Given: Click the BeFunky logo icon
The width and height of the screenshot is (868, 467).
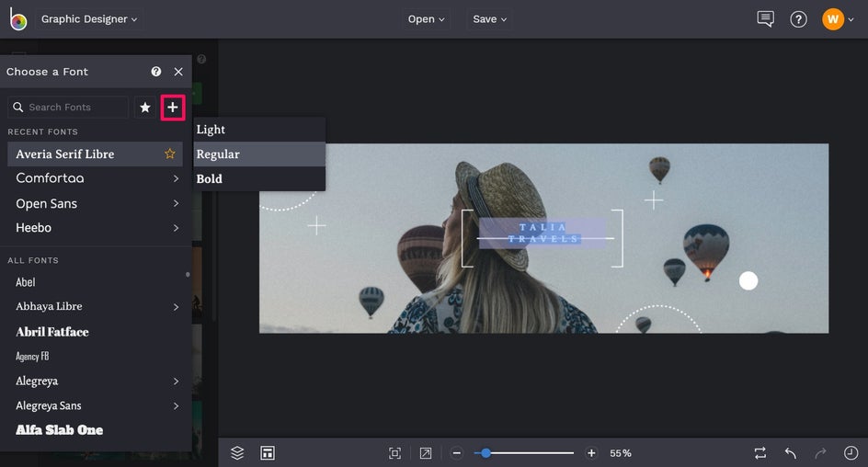Looking at the screenshot, I should 17,19.
